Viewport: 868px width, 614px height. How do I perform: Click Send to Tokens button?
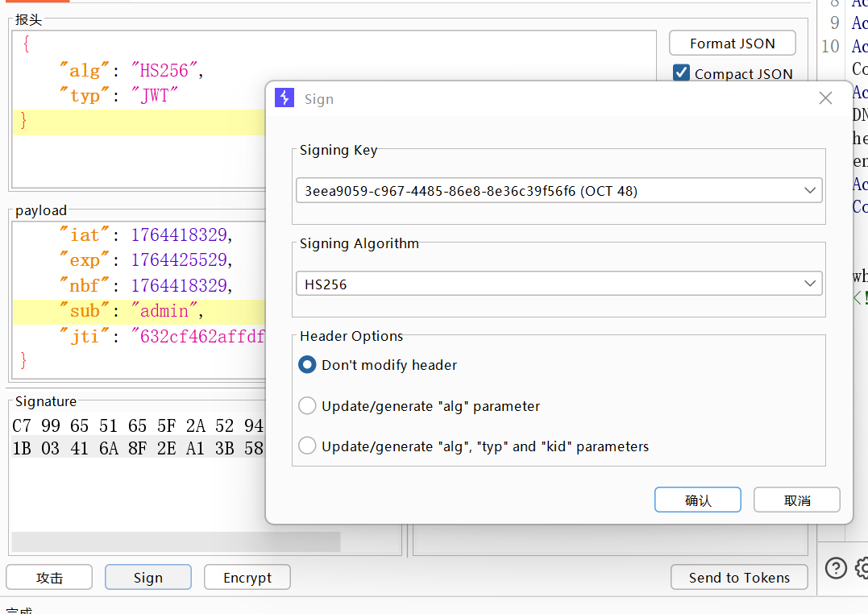pyautogui.click(x=739, y=578)
